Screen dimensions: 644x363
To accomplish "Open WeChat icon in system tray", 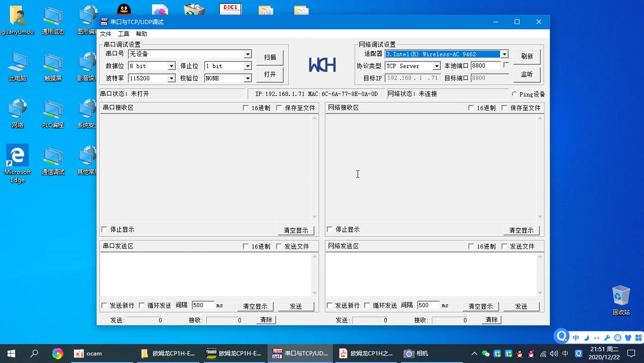I will point(486,353).
